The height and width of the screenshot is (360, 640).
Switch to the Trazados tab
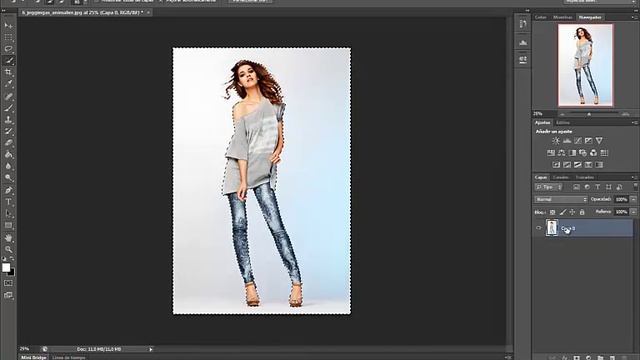584,178
